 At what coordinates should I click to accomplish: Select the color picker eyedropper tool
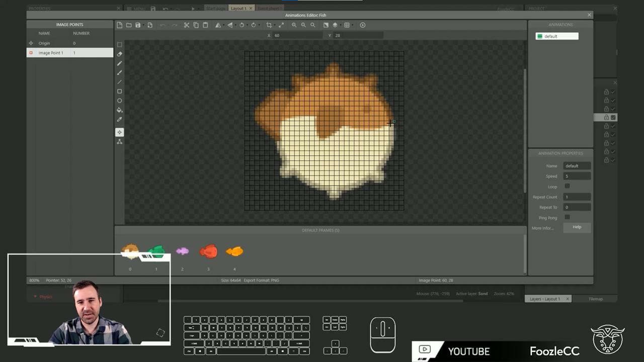(x=119, y=120)
